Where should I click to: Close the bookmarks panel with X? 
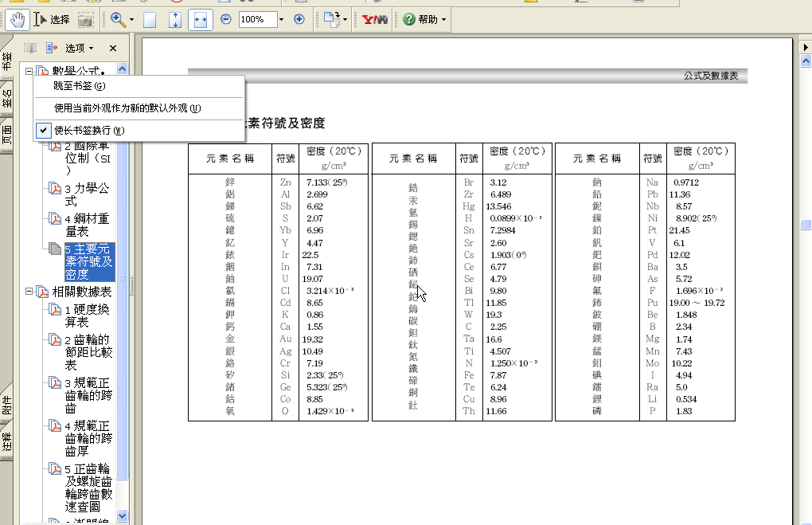113,49
